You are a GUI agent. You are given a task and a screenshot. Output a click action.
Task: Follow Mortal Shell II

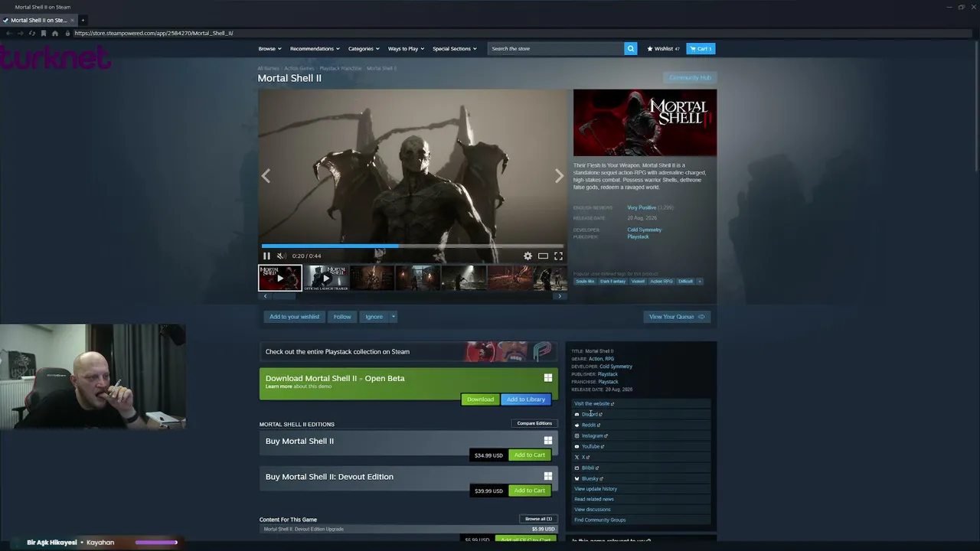click(x=342, y=317)
